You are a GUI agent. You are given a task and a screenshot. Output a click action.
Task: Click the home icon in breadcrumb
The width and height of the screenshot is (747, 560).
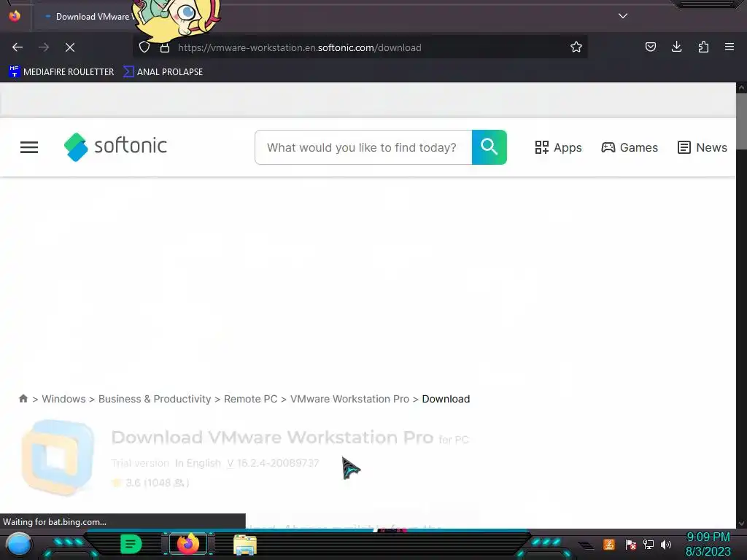pos(23,399)
